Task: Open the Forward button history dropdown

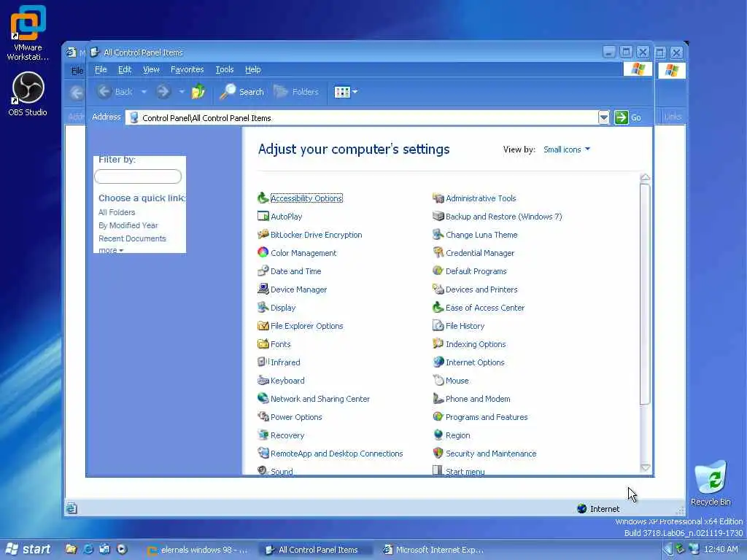Action: point(182,91)
